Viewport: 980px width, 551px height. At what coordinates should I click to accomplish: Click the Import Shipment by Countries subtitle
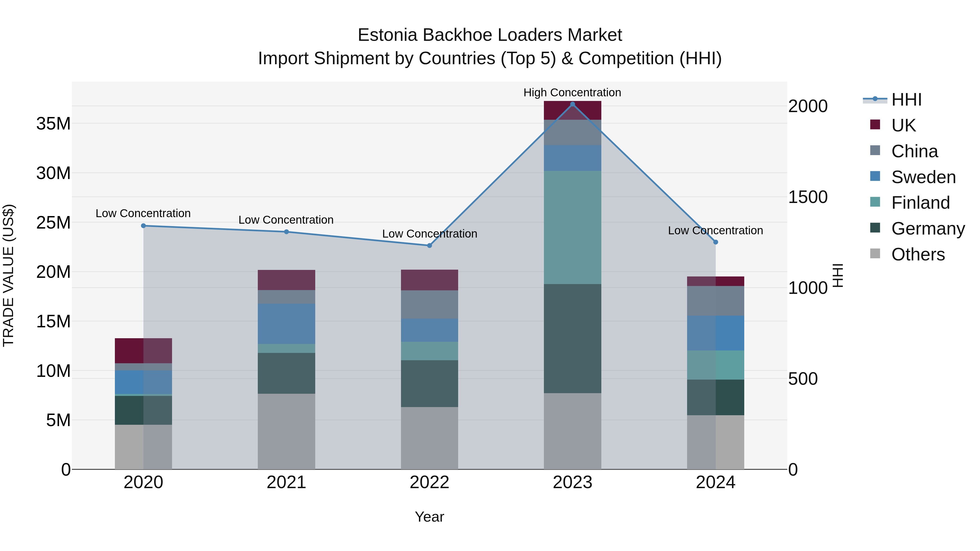[490, 59]
